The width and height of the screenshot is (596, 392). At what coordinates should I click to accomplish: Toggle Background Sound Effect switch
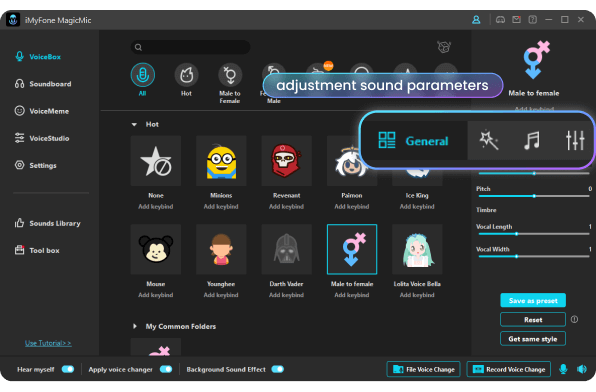(277, 369)
